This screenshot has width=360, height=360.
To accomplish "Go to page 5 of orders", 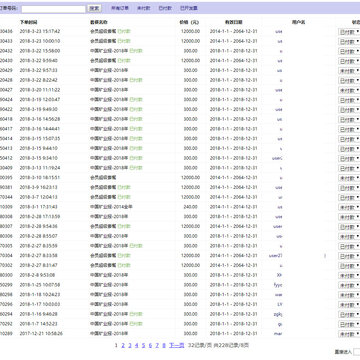I will click(143, 345).
